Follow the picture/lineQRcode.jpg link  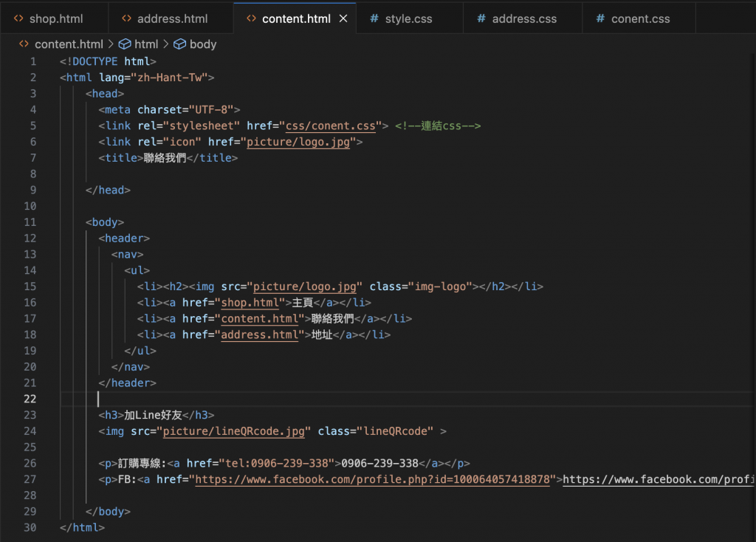(x=234, y=431)
